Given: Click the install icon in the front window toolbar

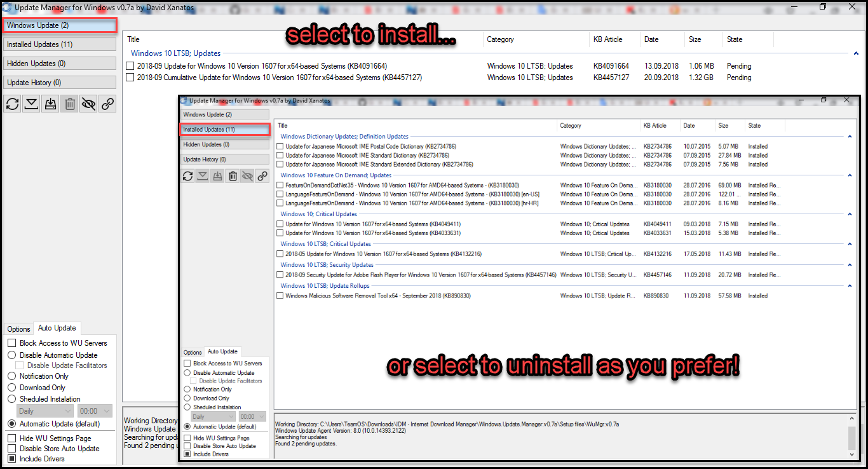Looking at the screenshot, I should (218, 176).
